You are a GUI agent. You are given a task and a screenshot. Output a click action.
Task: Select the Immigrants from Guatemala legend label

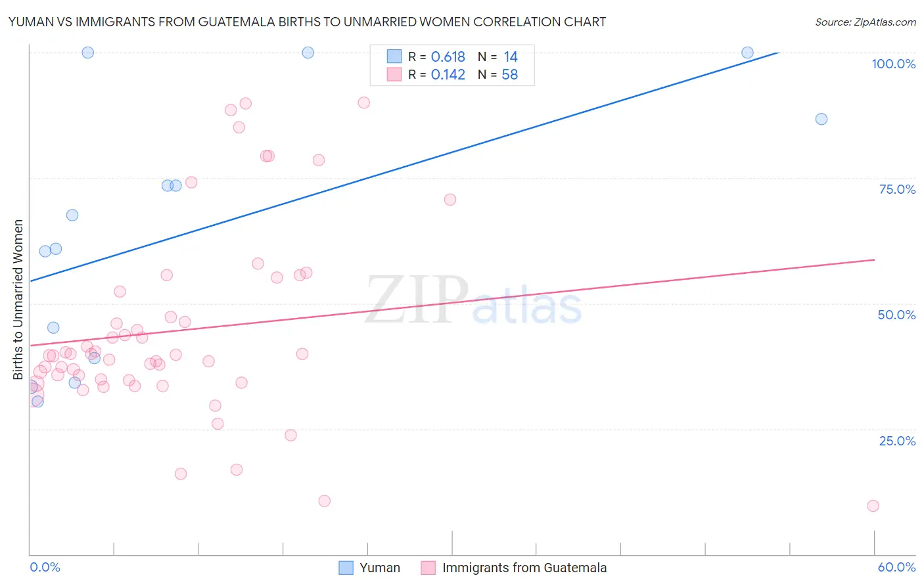pyautogui.click(x=524, y=568)
